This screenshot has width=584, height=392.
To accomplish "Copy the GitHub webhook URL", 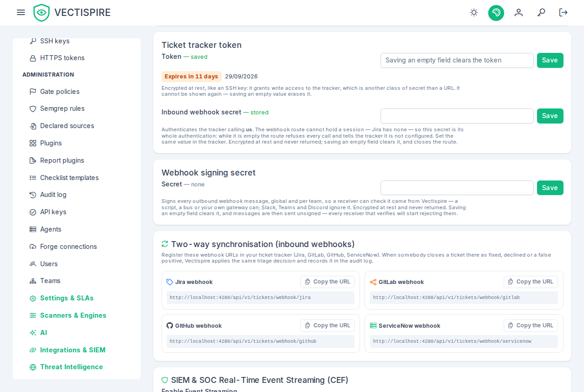I will 327,325.
